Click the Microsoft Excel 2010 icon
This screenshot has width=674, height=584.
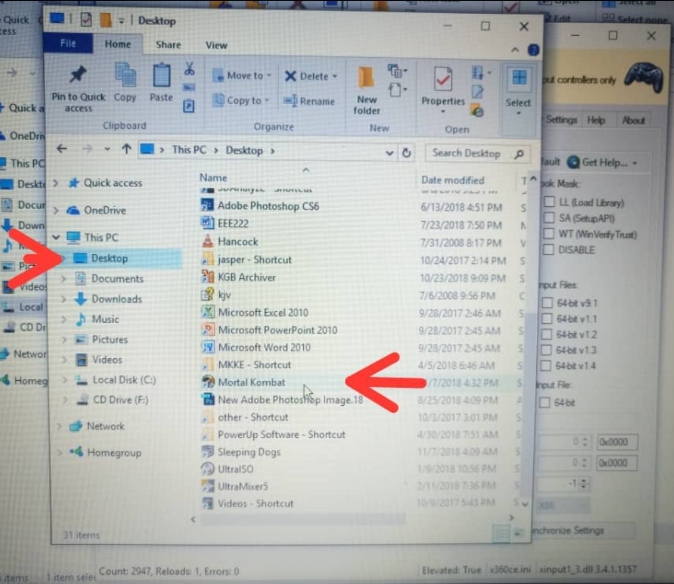tap(208, 312)
